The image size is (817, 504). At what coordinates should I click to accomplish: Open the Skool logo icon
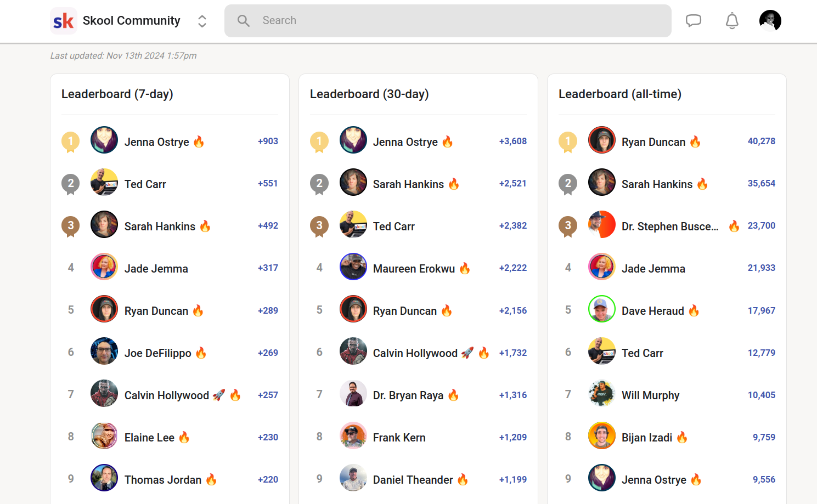click(64, 21)
